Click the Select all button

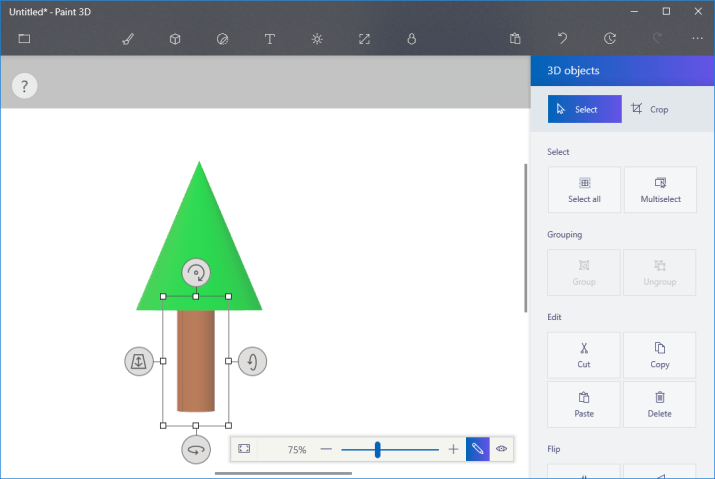click(x=584, y=190)
